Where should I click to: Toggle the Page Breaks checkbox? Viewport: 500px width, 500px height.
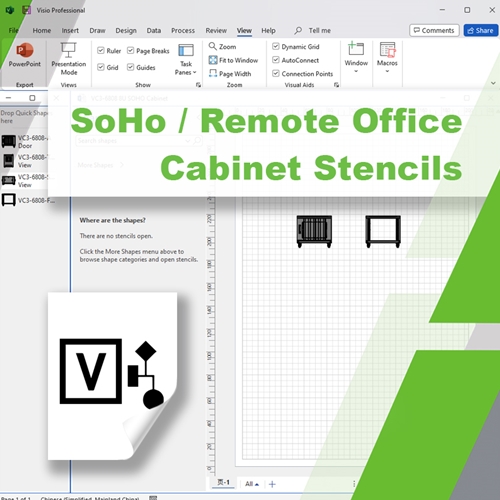[x=130, y=50]
